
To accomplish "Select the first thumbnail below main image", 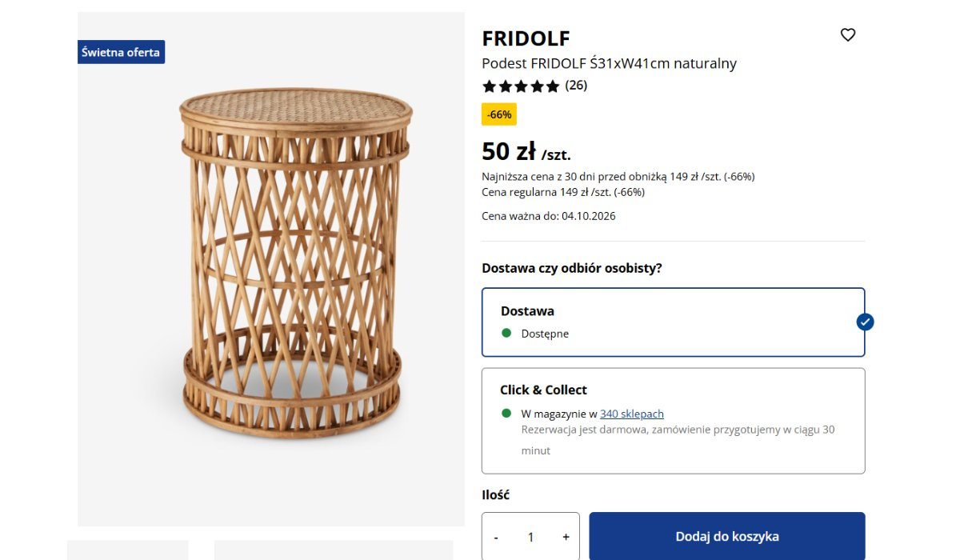I will point(128,550).
